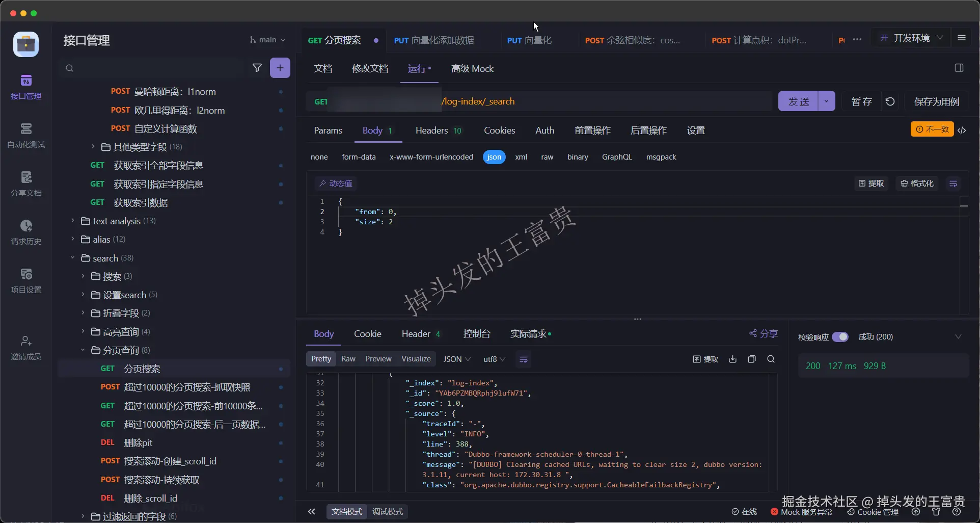Click 保存为用例 button

coord(937,101)
